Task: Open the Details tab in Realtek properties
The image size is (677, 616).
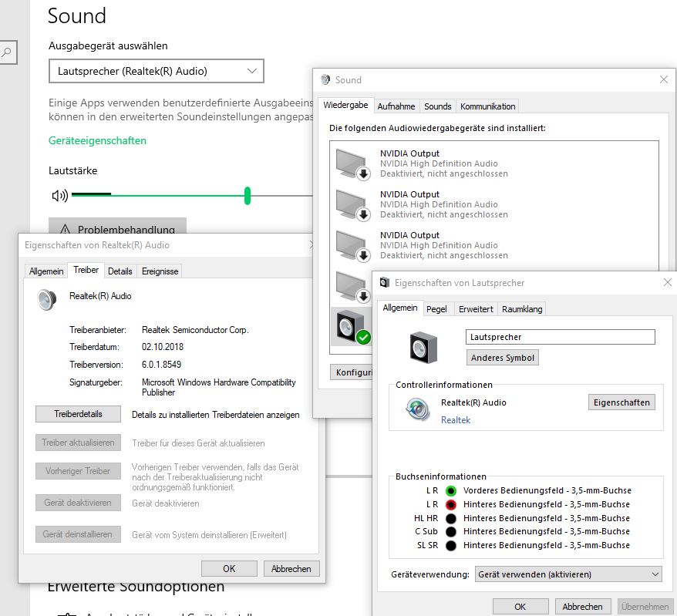Action: tap(120, 271)
